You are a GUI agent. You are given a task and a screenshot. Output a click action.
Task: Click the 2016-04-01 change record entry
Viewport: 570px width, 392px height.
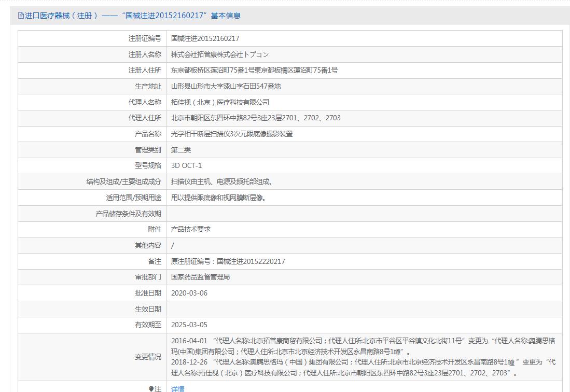pyautogui.click(x=363, y=346)
